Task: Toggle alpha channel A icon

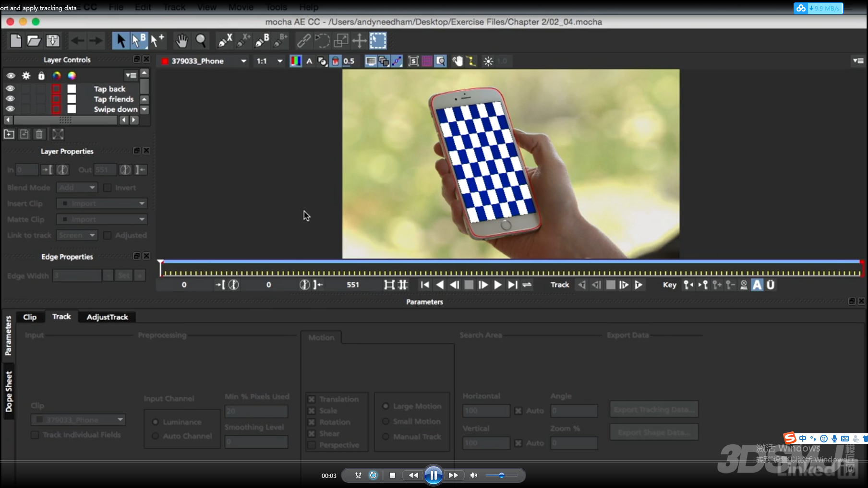Action: point(309,61)
